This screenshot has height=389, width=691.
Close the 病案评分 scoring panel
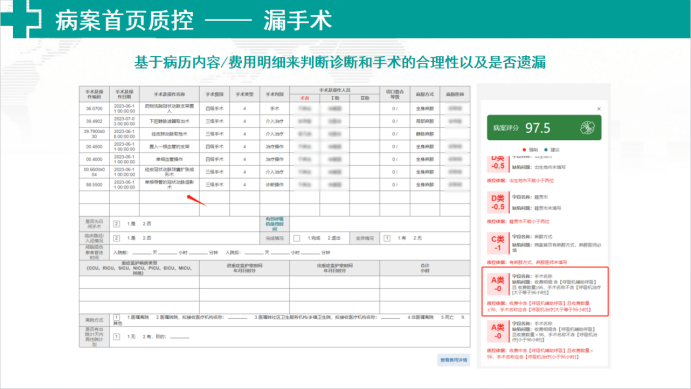pyautogui.click(x=598, y=109)
